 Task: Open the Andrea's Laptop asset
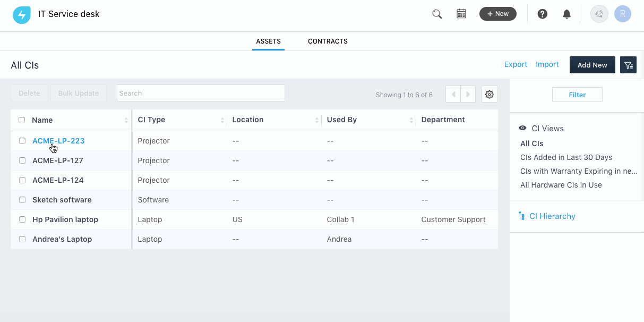(x=62, y=239)
